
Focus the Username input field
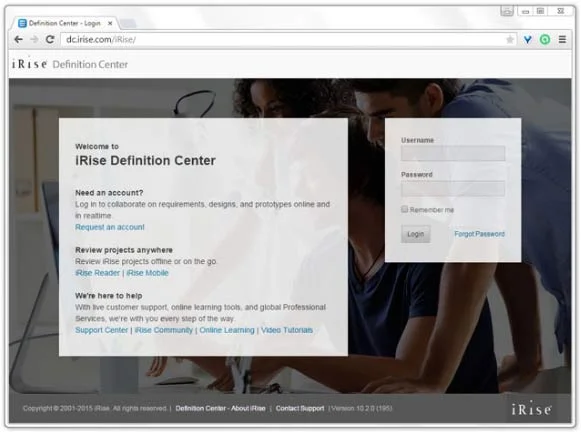(x=453, y=153)
